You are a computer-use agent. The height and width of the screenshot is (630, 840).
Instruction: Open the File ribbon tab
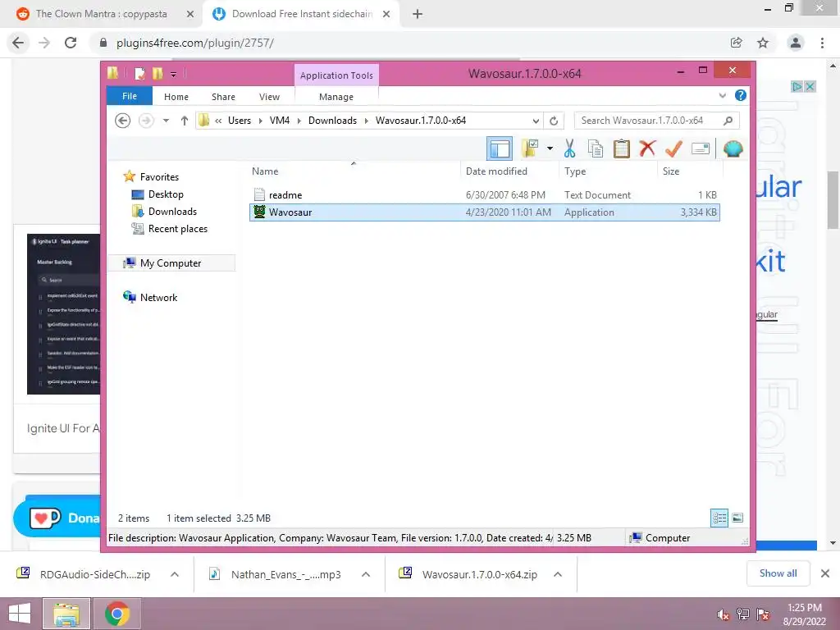[x=130, y=97]
